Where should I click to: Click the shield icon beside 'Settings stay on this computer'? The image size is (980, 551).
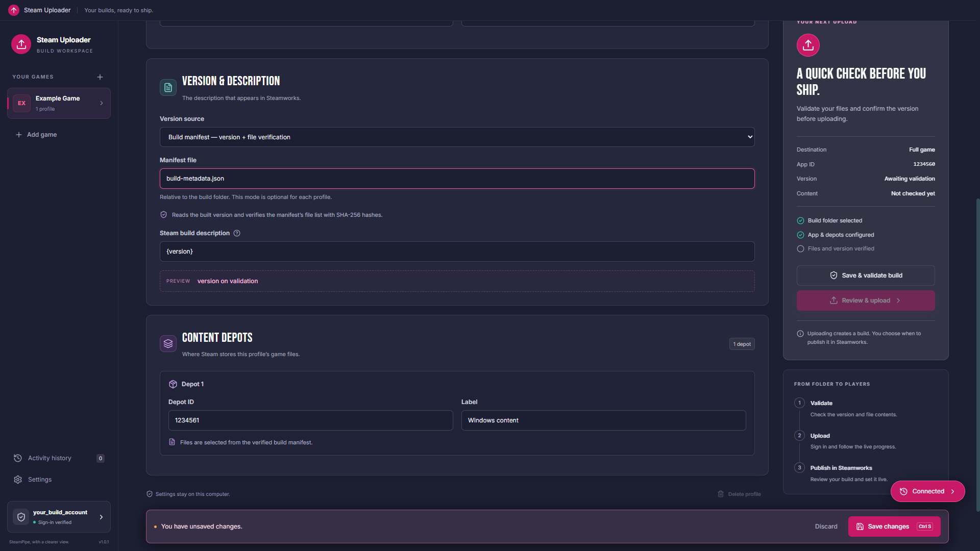[150, 494]
